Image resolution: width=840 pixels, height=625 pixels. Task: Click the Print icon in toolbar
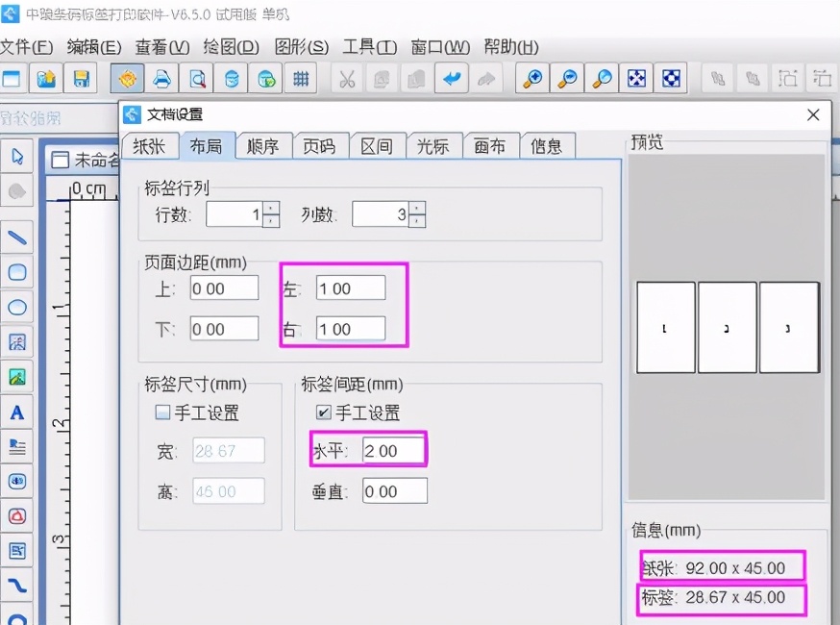[161, 79]
